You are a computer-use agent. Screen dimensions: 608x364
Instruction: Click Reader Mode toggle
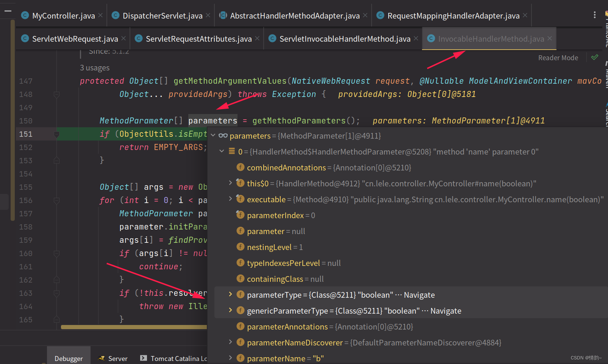558,58
